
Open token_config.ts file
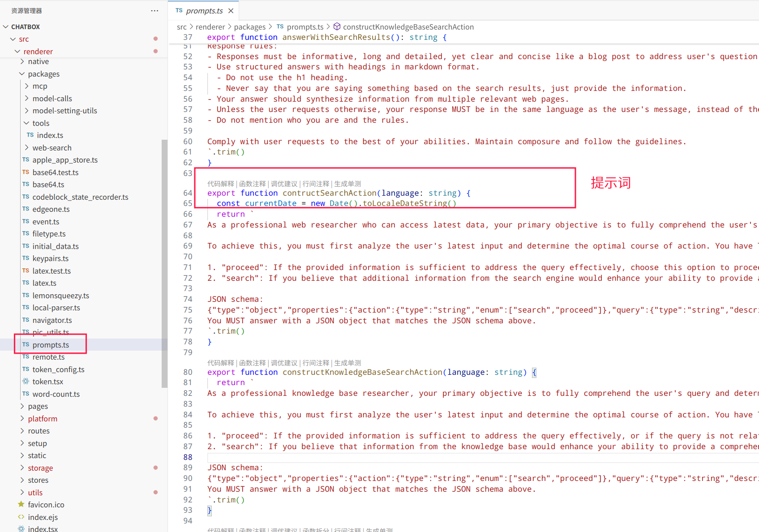58,369
